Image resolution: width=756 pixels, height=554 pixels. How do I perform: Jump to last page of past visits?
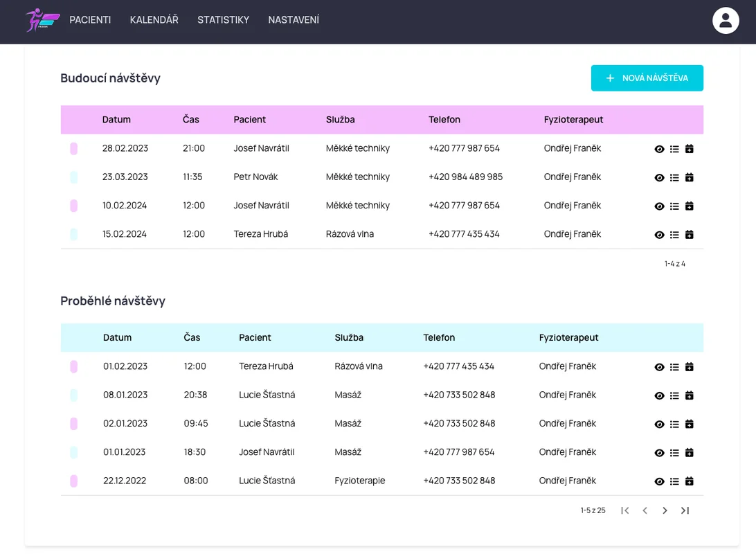coord(685,510)
